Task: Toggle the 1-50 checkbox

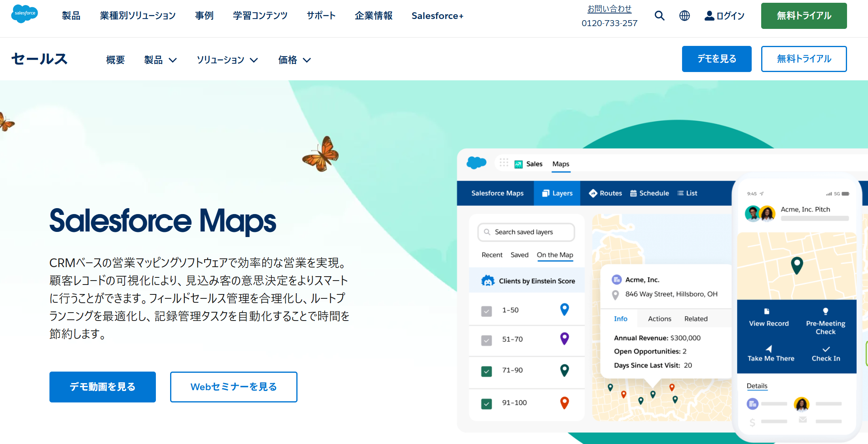Action: 487,311
